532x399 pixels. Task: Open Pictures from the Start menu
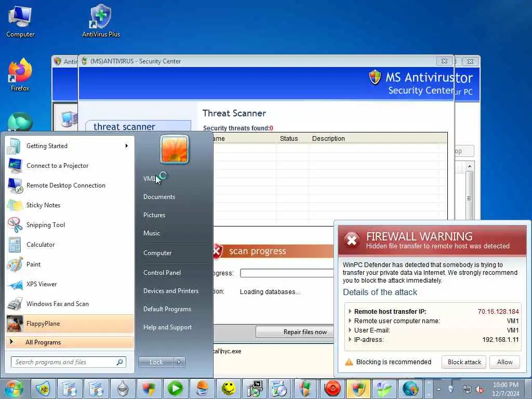coord(154,215)
